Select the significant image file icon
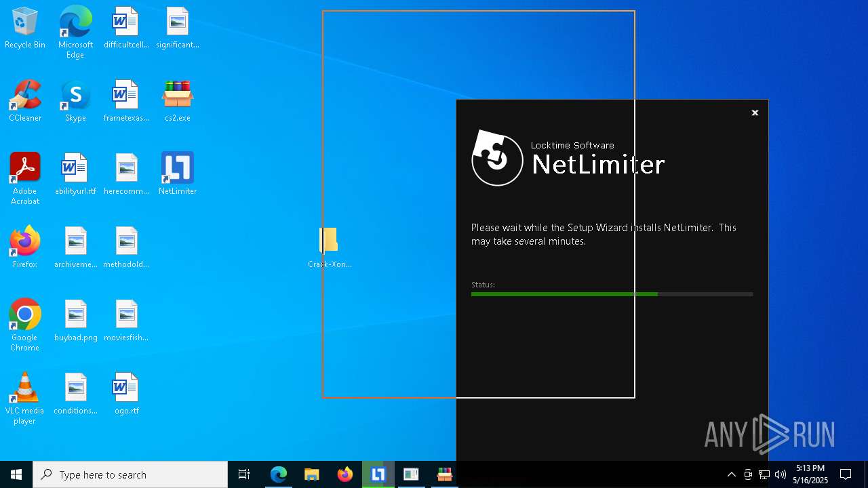This screenshot has width=868, height=488. [178, 28]
